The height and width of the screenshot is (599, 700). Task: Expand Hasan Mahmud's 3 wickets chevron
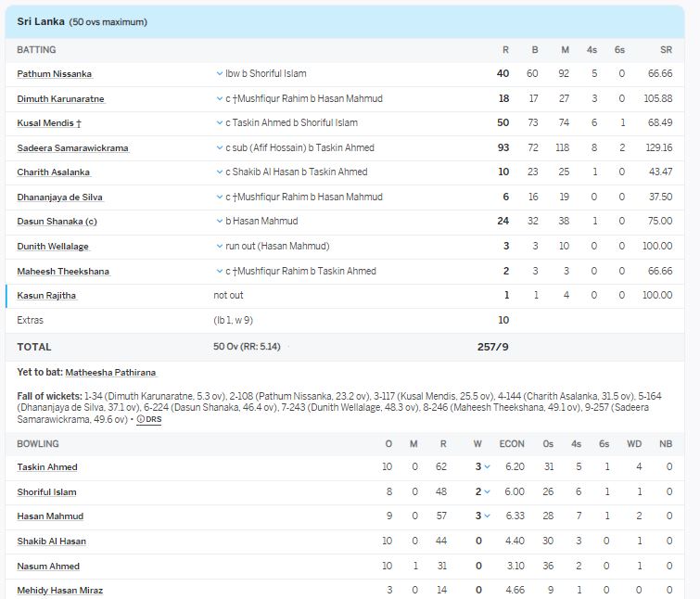coord(487,516)
